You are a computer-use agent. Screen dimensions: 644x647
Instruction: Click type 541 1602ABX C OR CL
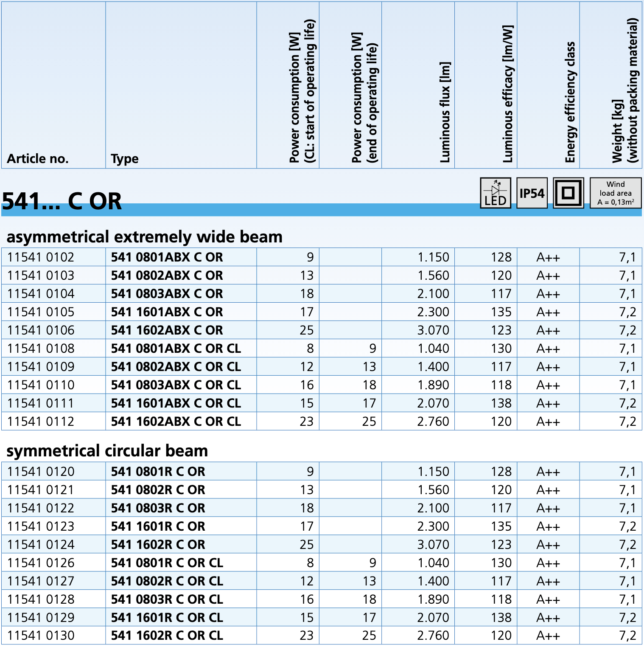click(x=176, y=422)
